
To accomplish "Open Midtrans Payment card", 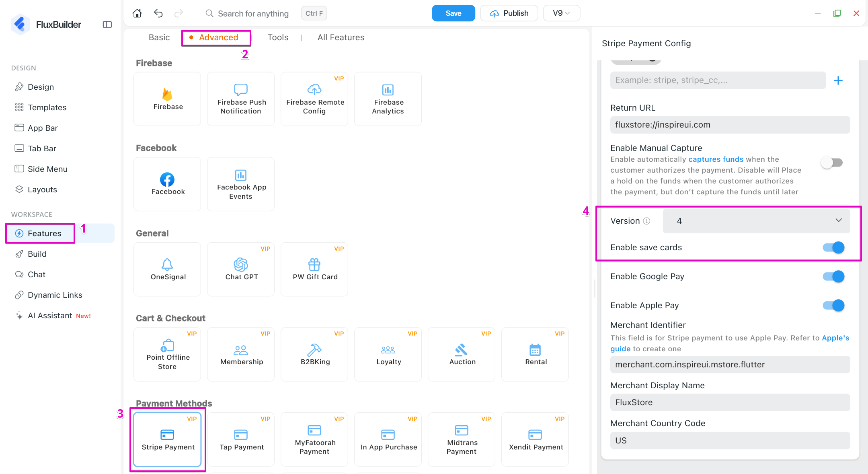I will click(462, 439).
